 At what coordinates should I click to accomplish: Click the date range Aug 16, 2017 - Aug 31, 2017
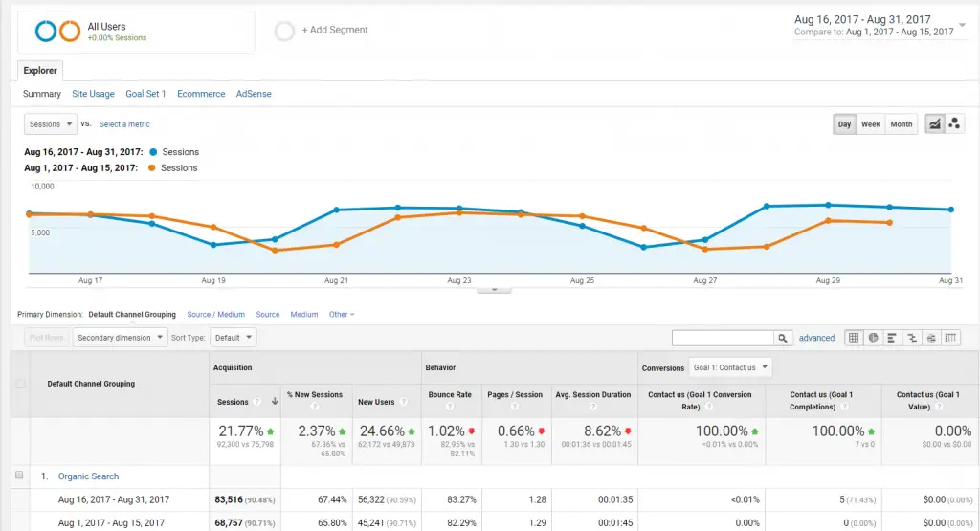click(x=862, y=19)
